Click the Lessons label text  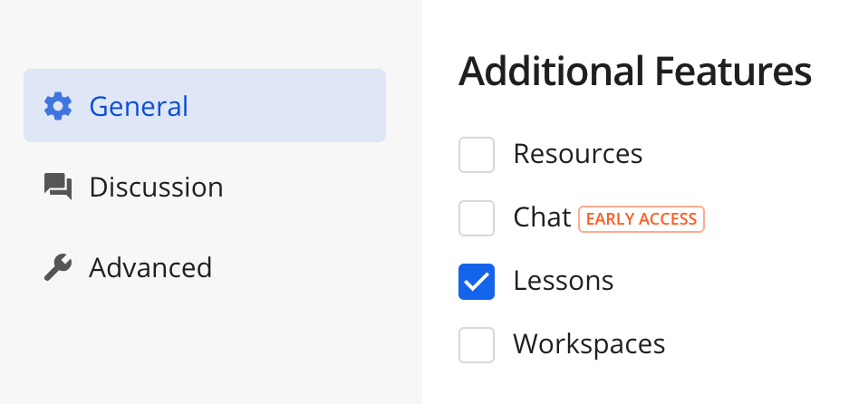click(564, 281)
